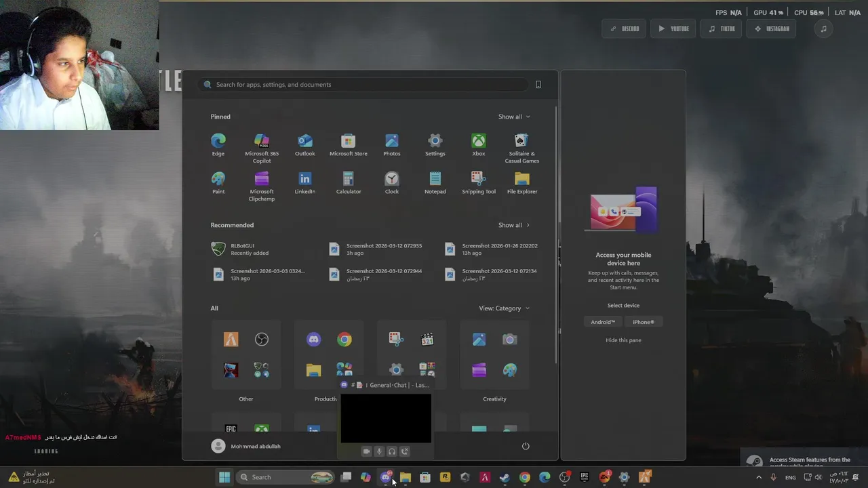Open the pinned File Explorer
The width and height of the screenshot is (868, 488).
[521, 183]
